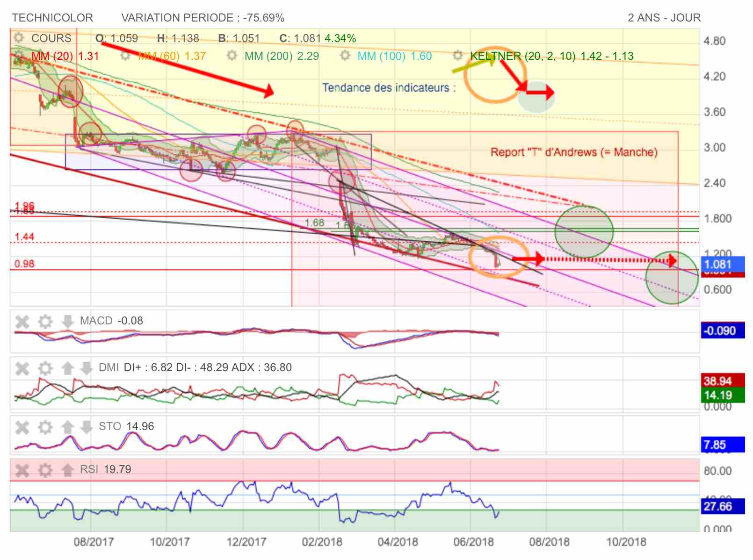Open MACD indicator settings gear
The height and width of the screenshot is (560, 753).
tap(45, 321)
